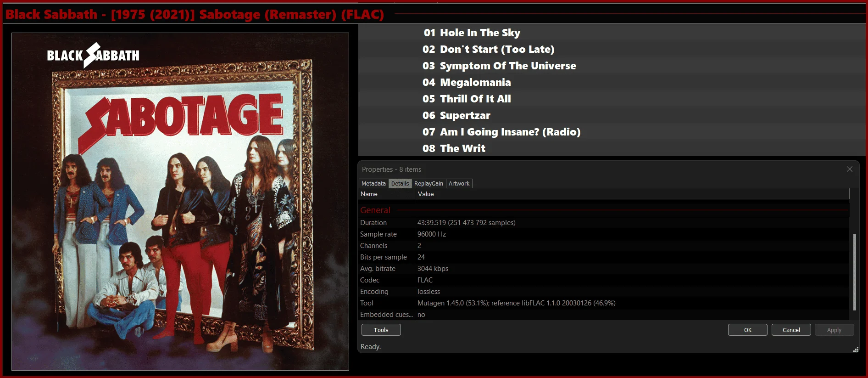Screen dimensions: 868x378
Task: Click the 3044 kbps value
Action: click(433, 268)
